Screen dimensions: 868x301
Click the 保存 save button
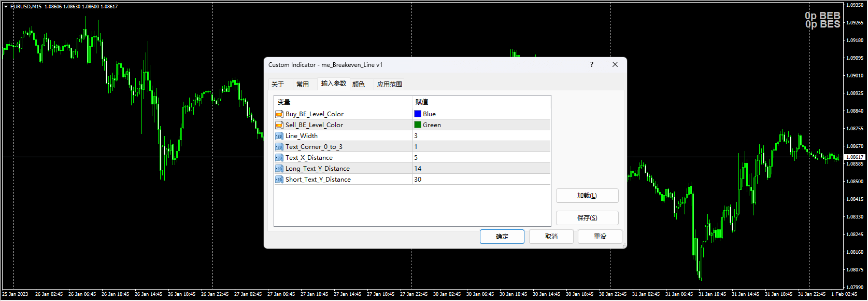(587, 218)
